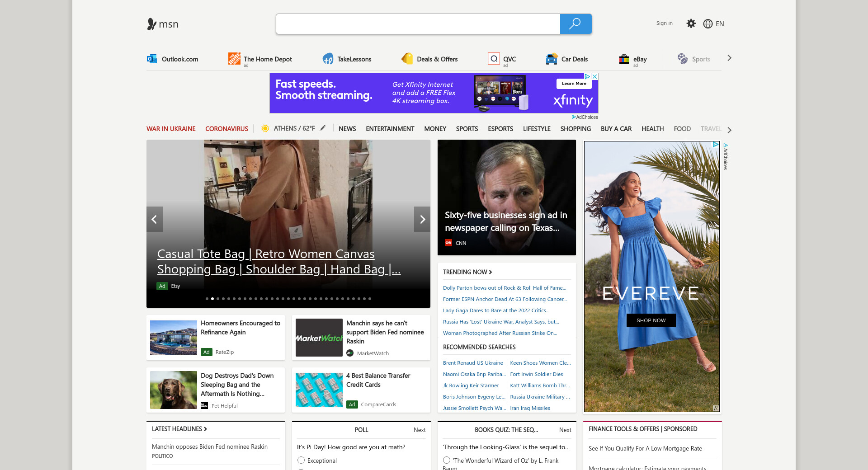Open the TakeLessons shortcut icon
868x470 pixels.
[x=328, y=59]
